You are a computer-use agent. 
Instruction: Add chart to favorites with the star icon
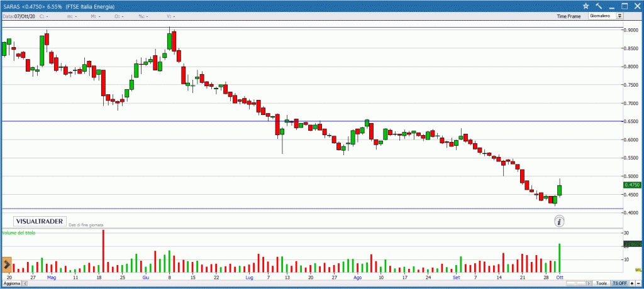pyautogui.click(x=586, y=6)
